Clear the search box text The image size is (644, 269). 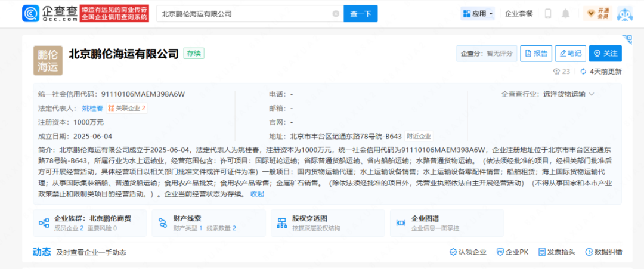pos(336,14)
